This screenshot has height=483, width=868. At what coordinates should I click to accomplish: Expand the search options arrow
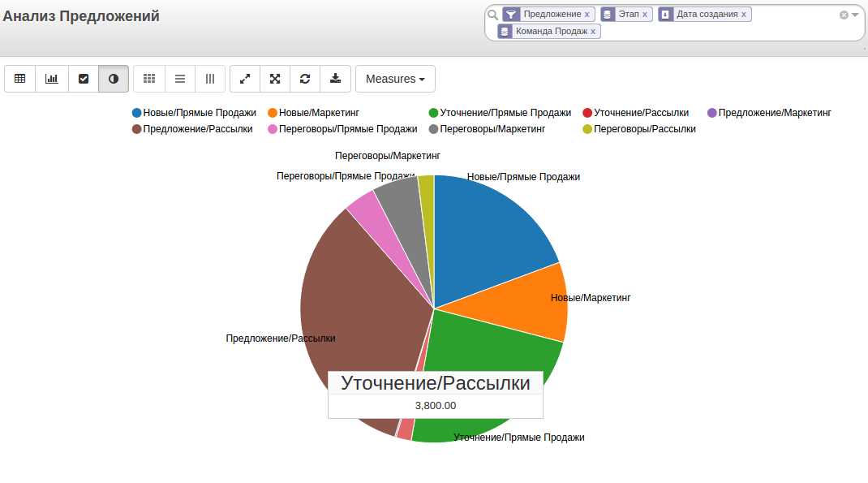pos(855,15)
